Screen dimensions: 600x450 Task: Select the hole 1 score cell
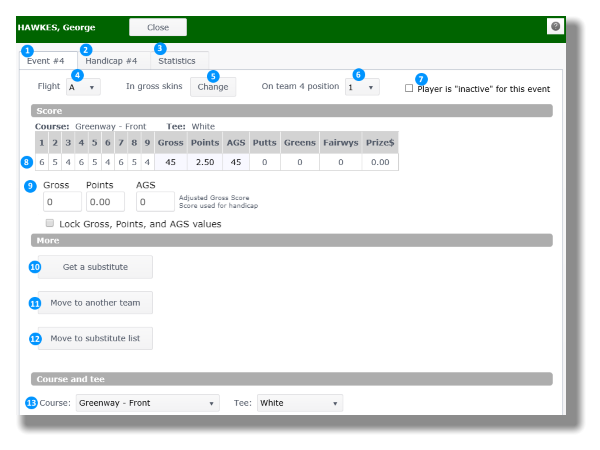(x=42, y=162)
